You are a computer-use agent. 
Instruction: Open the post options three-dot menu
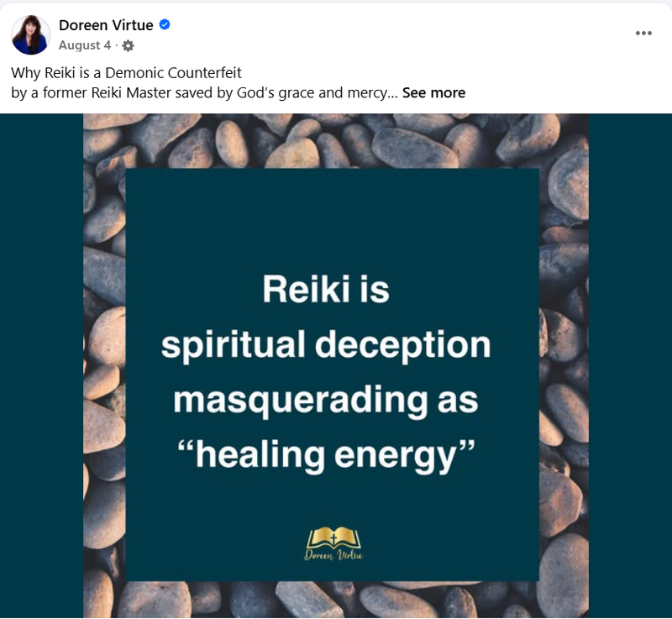tap(643, 33)
